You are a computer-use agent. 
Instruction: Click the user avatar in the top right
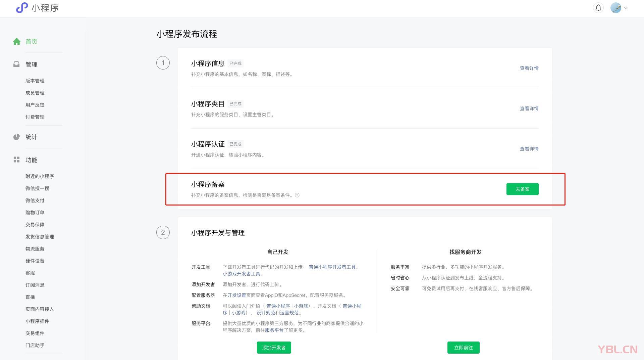click(x=616, y=8)
